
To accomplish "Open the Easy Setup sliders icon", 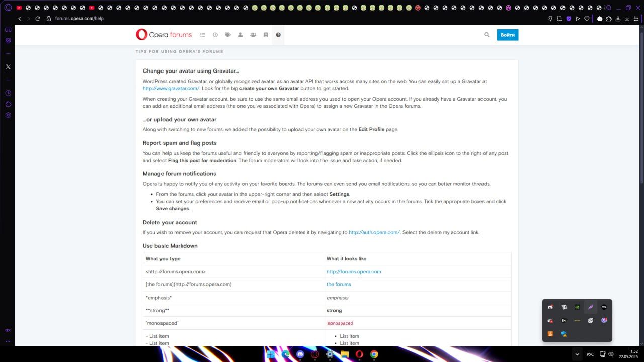I will pos(636,19).
